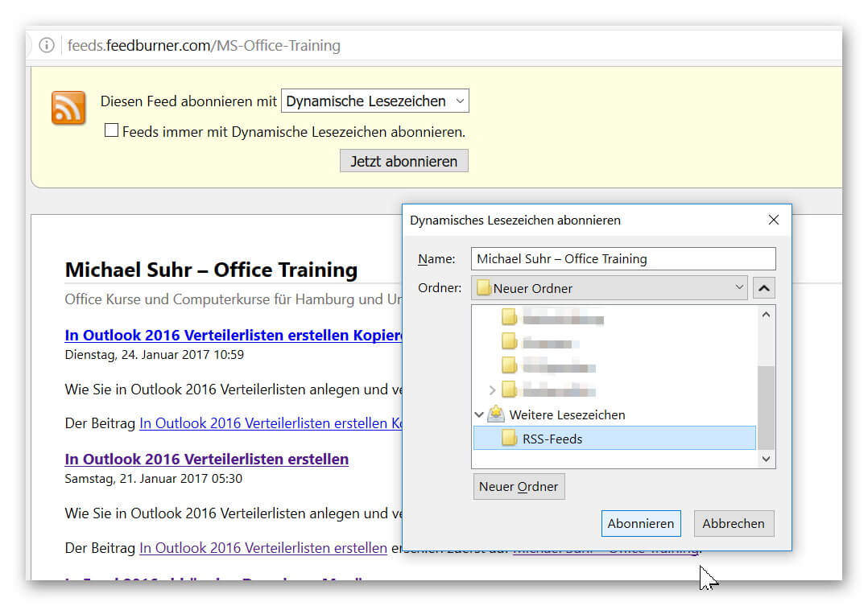Click the folder list scrollbar down arrow
The image size is (868, 606).
(x=767, y=459)
